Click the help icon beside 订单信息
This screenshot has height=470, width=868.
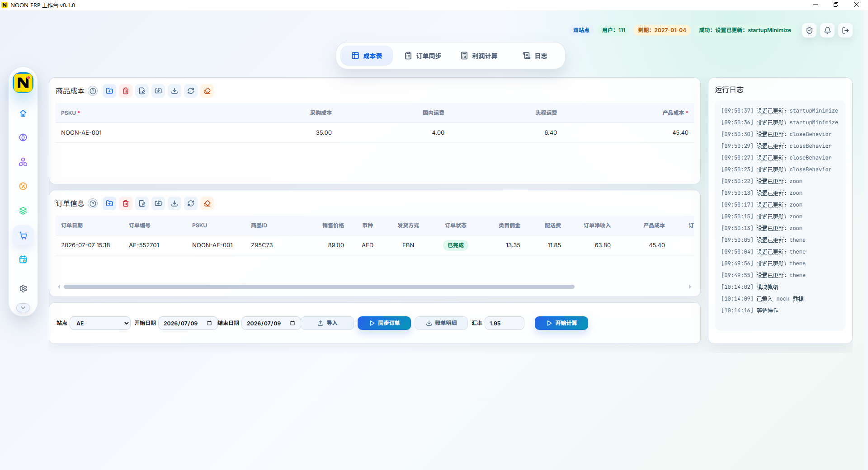tap(93, 203)
